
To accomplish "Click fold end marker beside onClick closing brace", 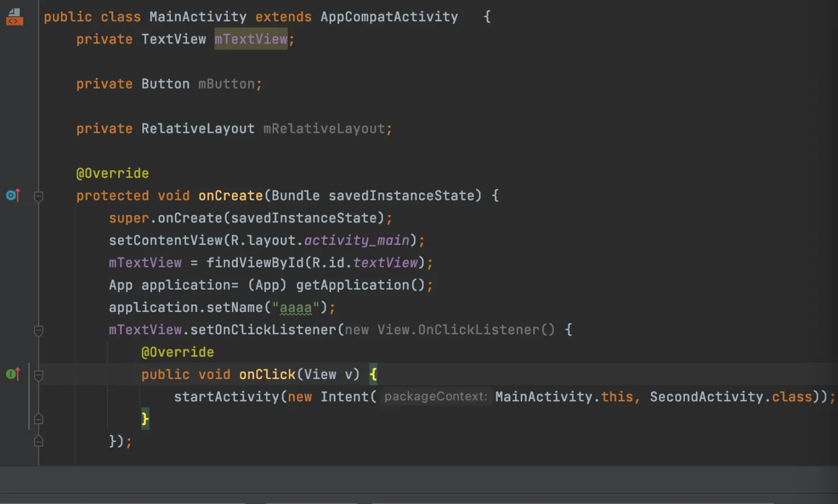I will tap(39, 419).
